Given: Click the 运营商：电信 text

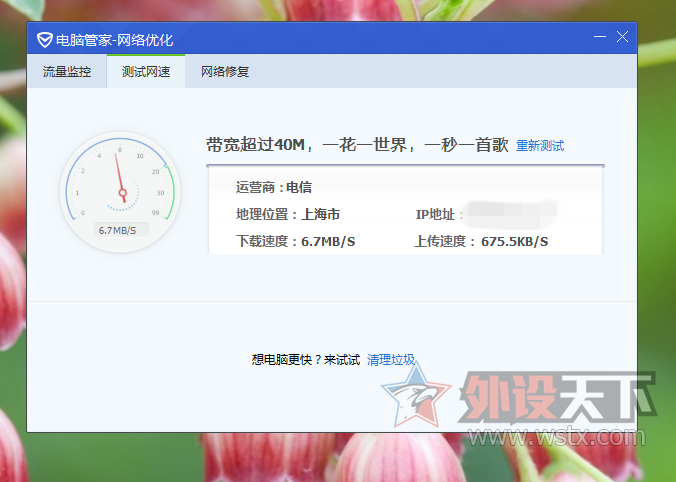Looking at the screenshot, I should point(274,188).
